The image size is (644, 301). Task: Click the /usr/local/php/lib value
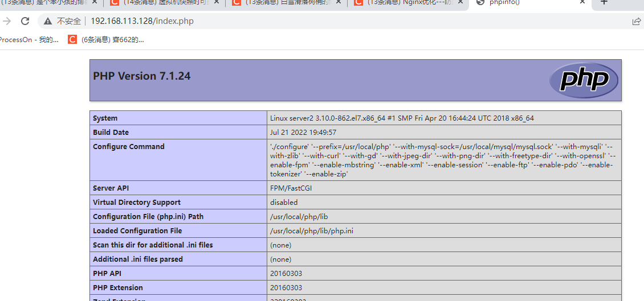299,217
